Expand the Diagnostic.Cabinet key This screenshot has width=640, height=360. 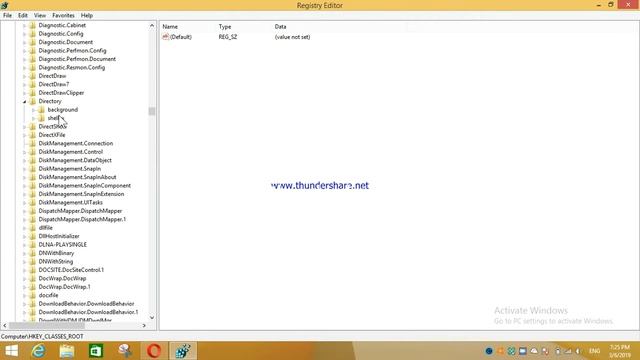coord(24,25)
